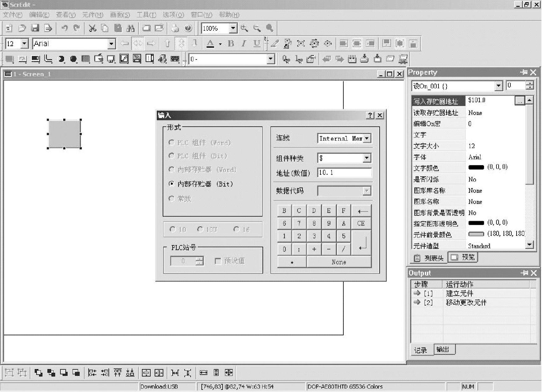
Task: Click the align left icon in bottom toolbar
Action: (x=92, y=373)
